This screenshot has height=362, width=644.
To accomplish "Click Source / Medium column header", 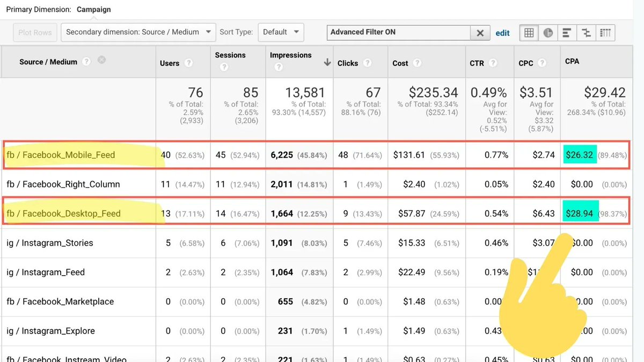I will 48,62.
